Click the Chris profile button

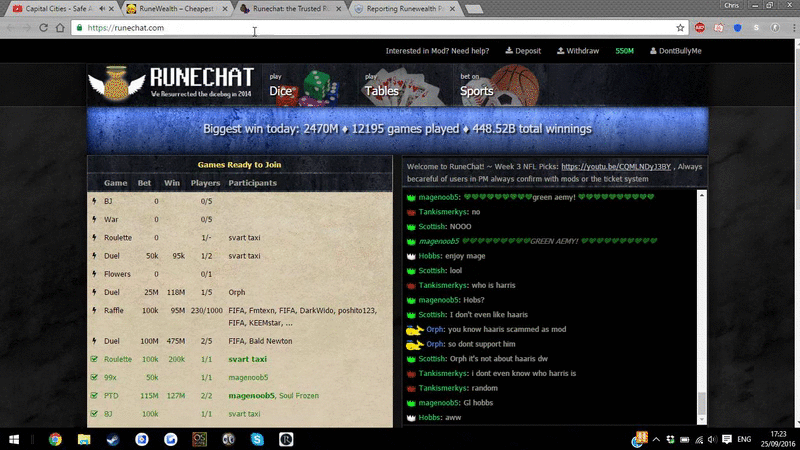pyautogui.click(x=731, y=5)
